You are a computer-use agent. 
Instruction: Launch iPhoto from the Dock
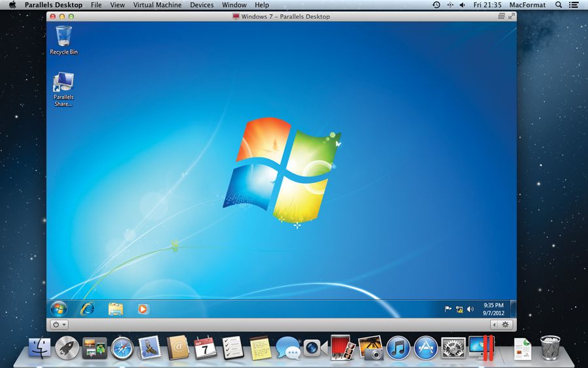370,348
